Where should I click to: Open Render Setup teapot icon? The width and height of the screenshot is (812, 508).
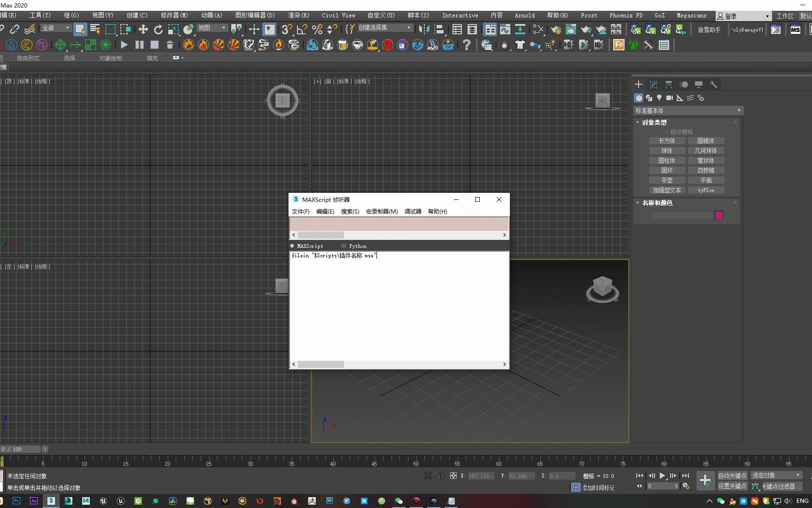(555, 30)
